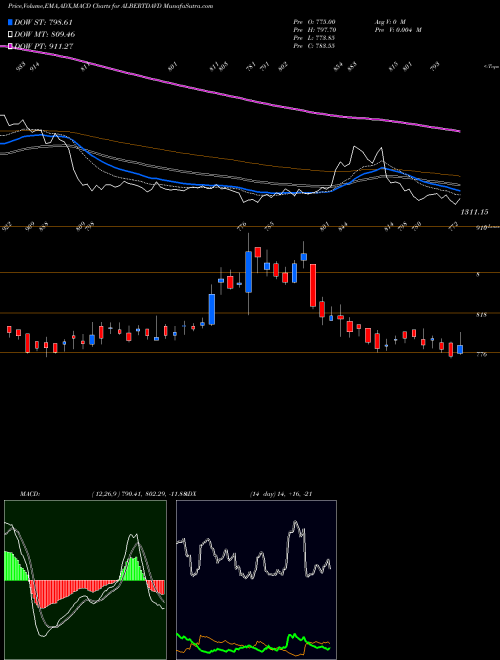Click the magenta DOW PT legend swatch
The image size is (500, 660).
10,46
